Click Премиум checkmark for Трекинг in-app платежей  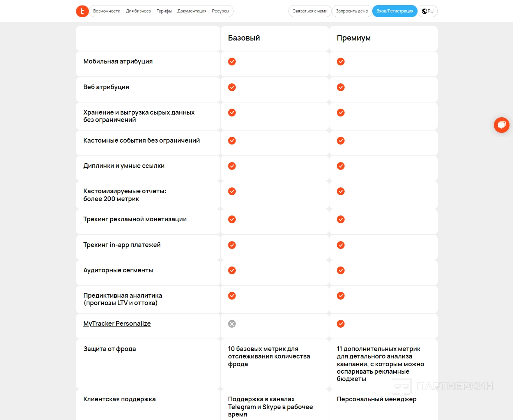(341, 245)
